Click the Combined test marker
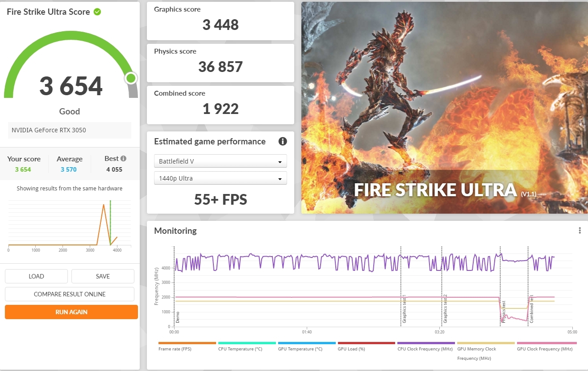Viewport: 588px width, 371px height. coord(531,310)
